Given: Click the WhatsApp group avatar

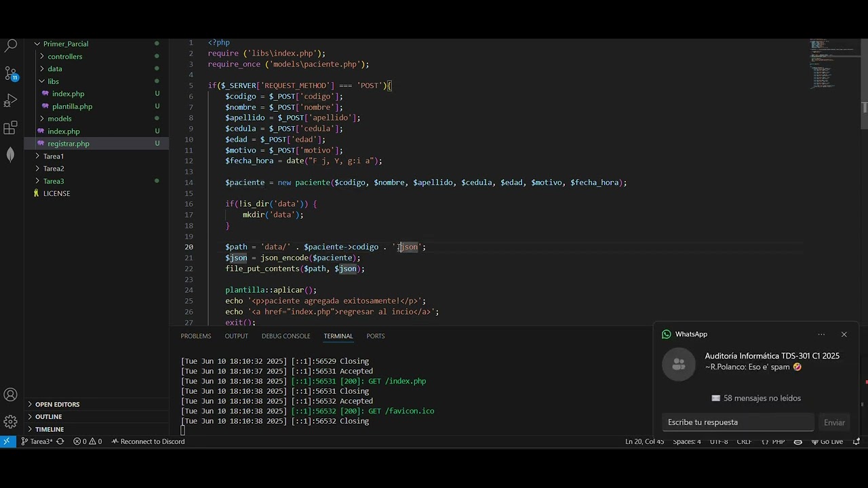Looking at the screenshot, I should (x=679, y=365).
